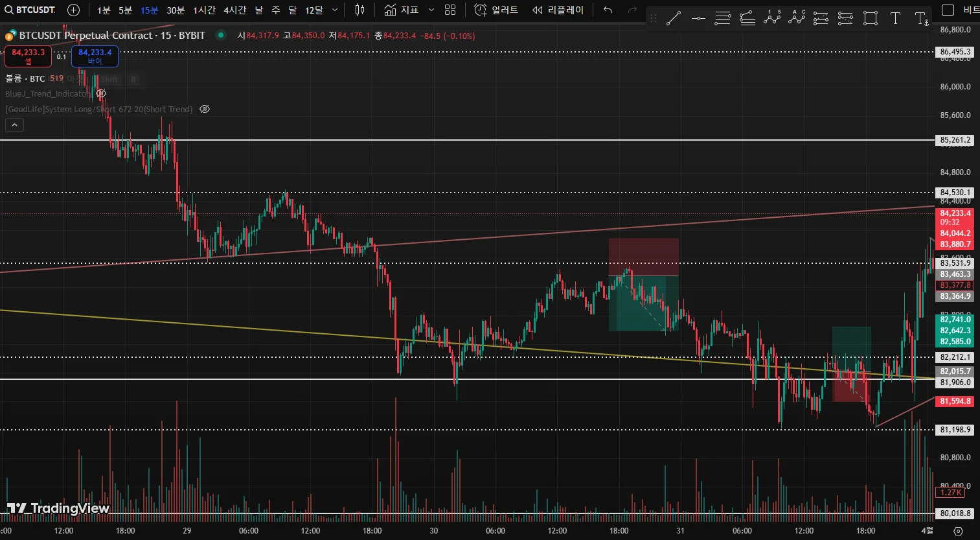Add a symbol to compare with plus icon
Viewport: 980px width, 540px height.
(x=74, y=10)
